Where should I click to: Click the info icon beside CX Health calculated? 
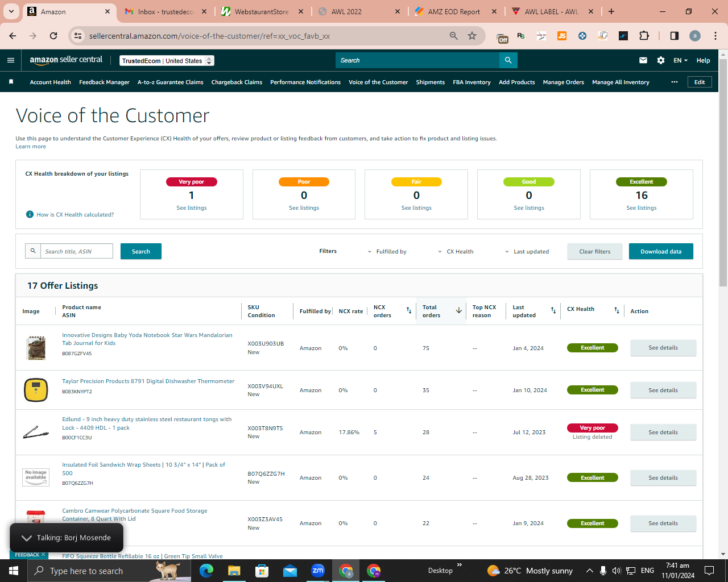coord(30,214)
